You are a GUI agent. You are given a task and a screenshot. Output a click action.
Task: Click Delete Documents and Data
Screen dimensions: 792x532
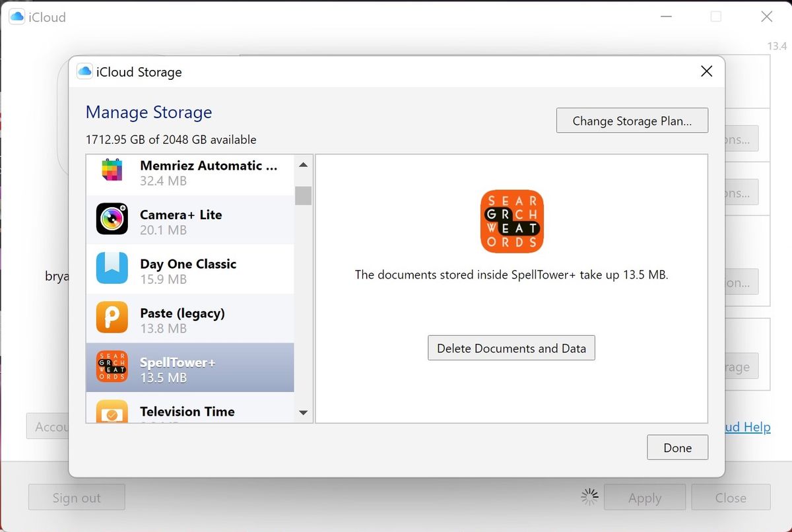click(511, 348)
